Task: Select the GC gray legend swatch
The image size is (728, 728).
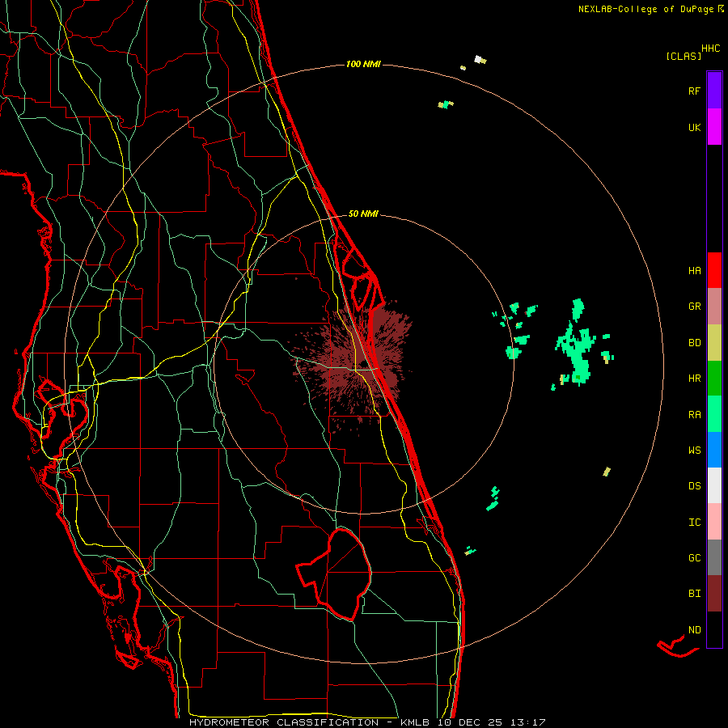Action: (x=714, y=557)
